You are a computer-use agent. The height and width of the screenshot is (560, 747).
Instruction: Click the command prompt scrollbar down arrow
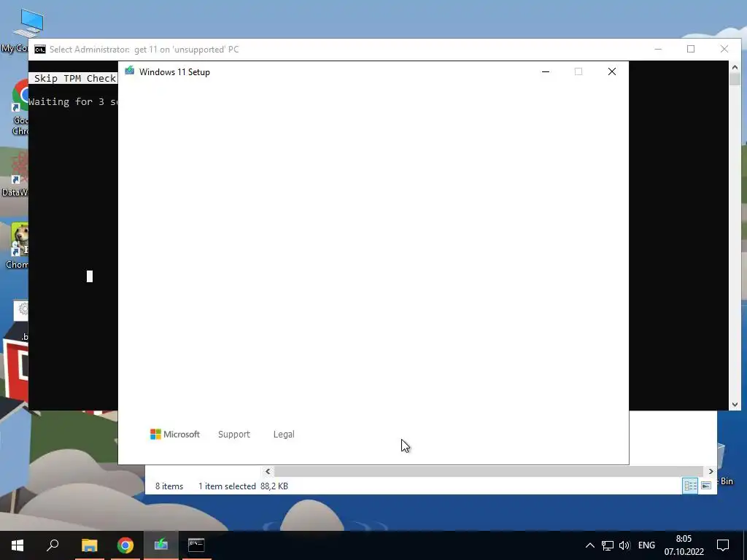pyautogui.click(x=735, y=404)
